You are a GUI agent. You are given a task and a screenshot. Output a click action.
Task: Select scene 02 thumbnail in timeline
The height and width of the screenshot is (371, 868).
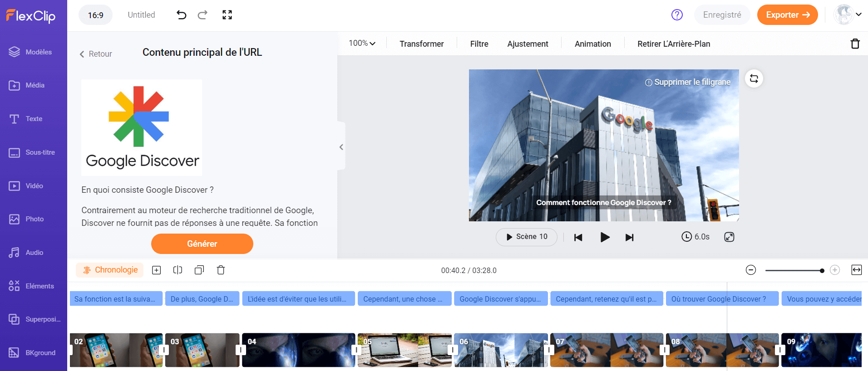[x=116, y=350]
